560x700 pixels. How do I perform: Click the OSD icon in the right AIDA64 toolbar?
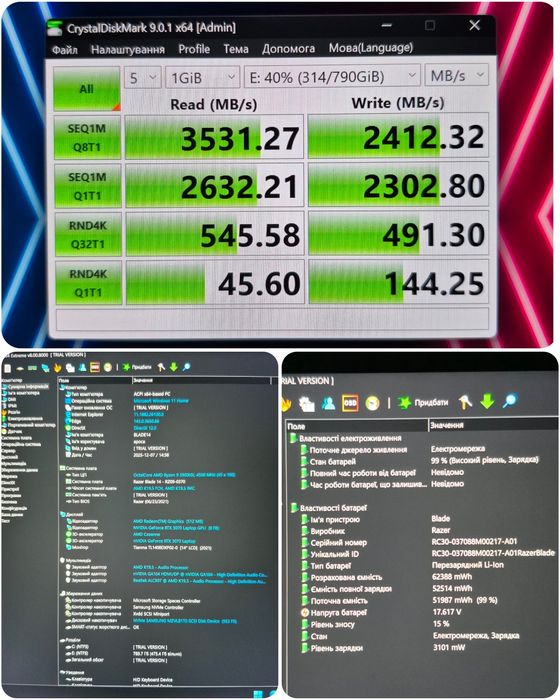[x=350, y=403]
